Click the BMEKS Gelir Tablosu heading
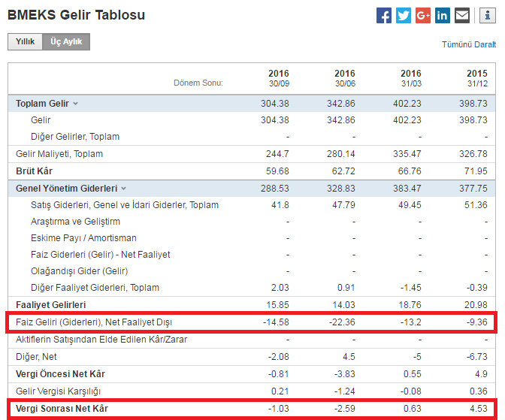Viewport: 505px width, 420px height. click(76, 15)
